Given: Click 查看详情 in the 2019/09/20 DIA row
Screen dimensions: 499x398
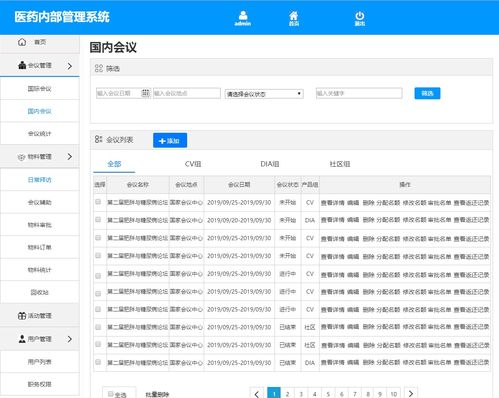Looking at the screenshot, I should [x=332, y=220].
